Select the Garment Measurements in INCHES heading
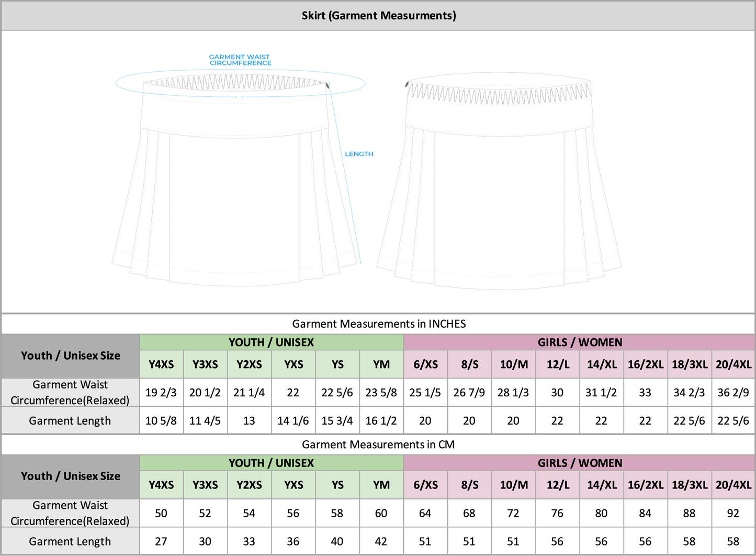The height and width of the screenshot is (556, 756). pyautogui.click(x=378, y=324)
